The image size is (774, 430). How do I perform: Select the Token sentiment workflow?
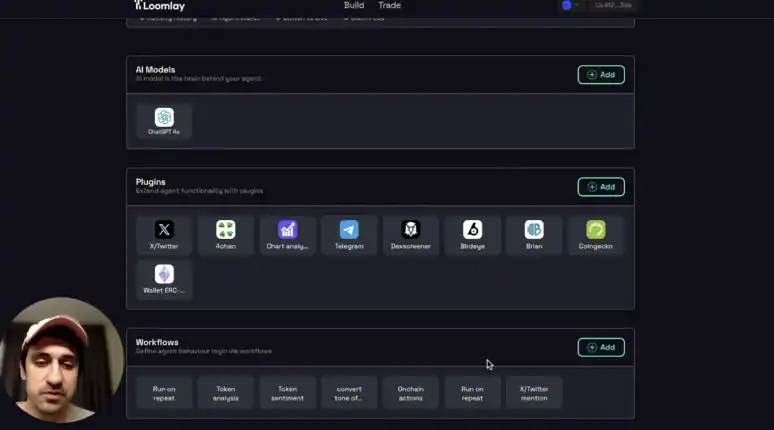(x=287, y=393)
